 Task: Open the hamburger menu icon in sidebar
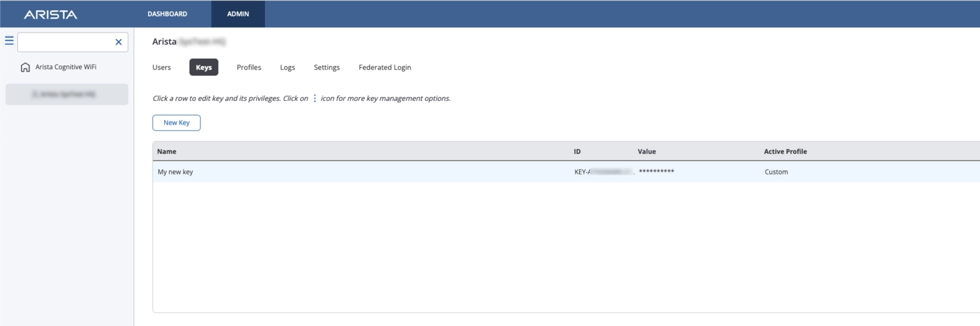9,41
